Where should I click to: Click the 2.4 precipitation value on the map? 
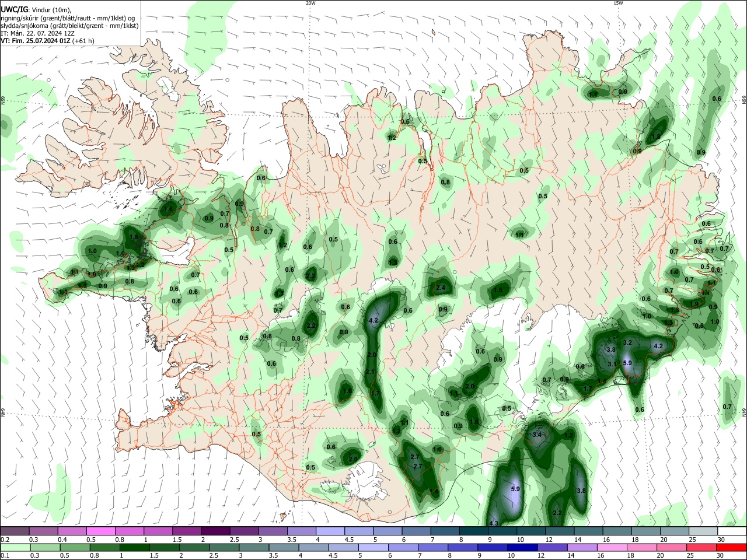click(x=441, y=288)
